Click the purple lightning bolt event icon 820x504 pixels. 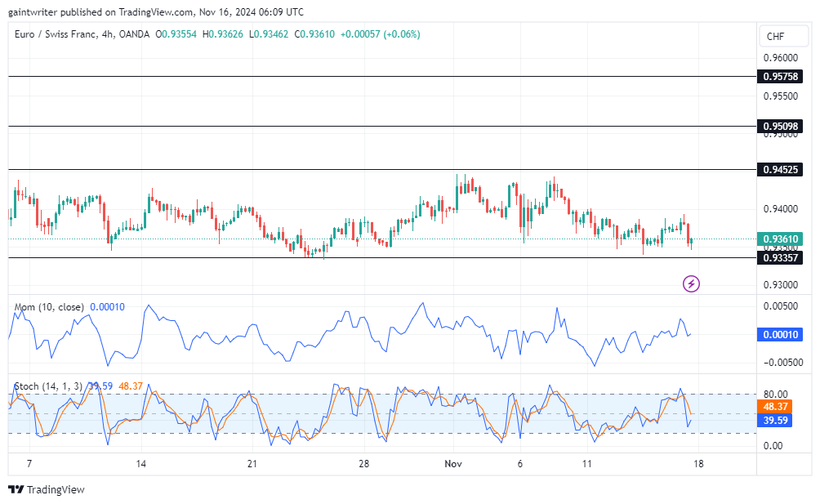[x=691, y=284]
